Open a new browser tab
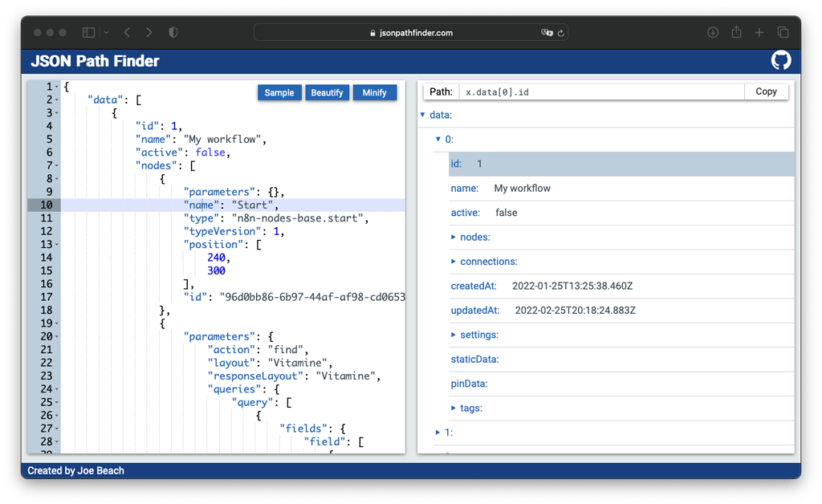Screen dimensions: 822x504 [x=759, y=32]
